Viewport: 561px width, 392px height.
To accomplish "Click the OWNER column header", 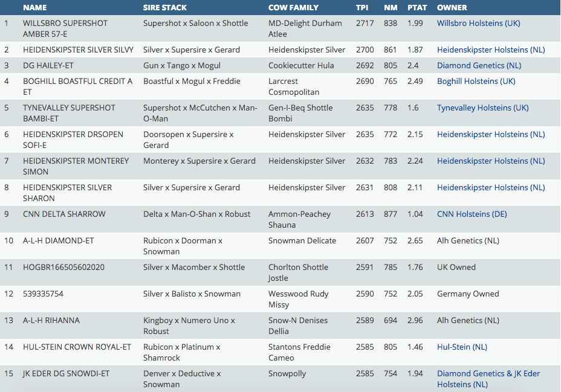I will coord(452,8).
